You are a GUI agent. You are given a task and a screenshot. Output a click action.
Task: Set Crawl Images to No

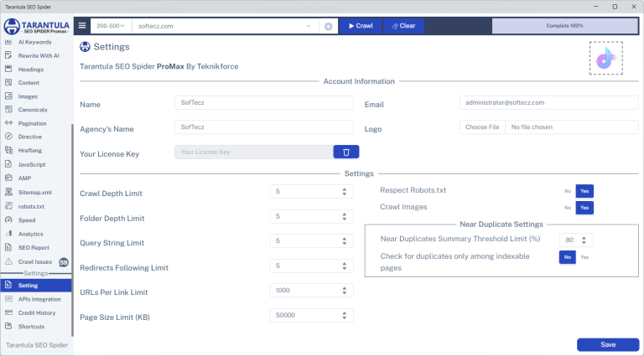tap(568, 208)
